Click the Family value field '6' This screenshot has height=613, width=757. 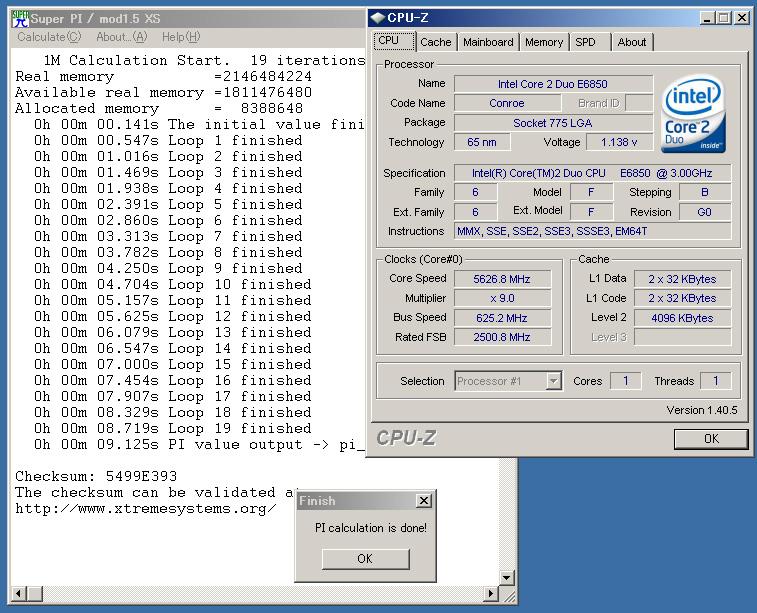tap(476, 192)
